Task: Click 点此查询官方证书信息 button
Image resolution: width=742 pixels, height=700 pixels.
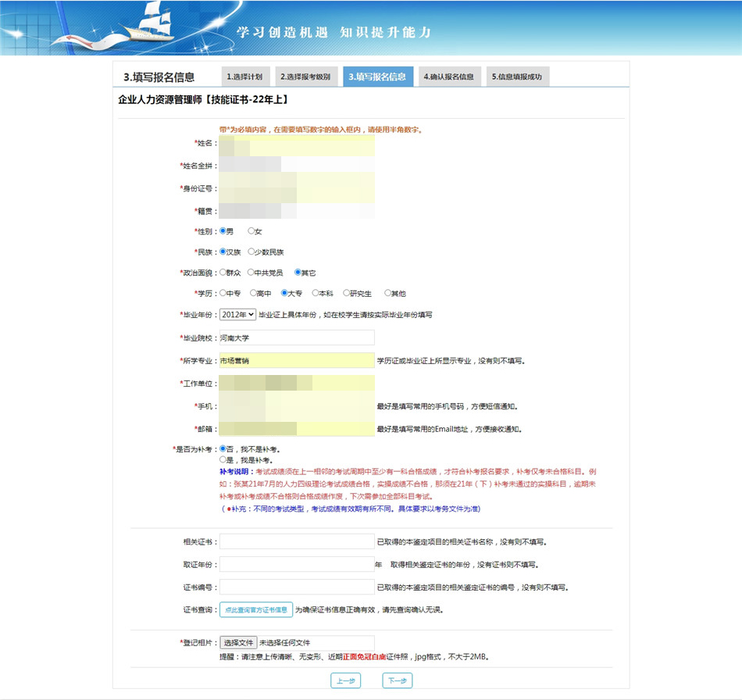Action: pos(256,609)
